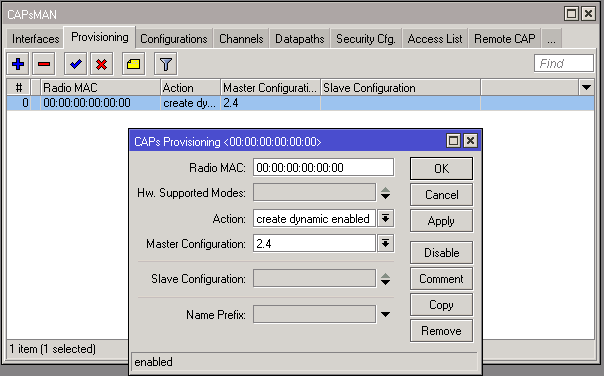
Task: Open the Access List tab
Action: click(435, 39)
